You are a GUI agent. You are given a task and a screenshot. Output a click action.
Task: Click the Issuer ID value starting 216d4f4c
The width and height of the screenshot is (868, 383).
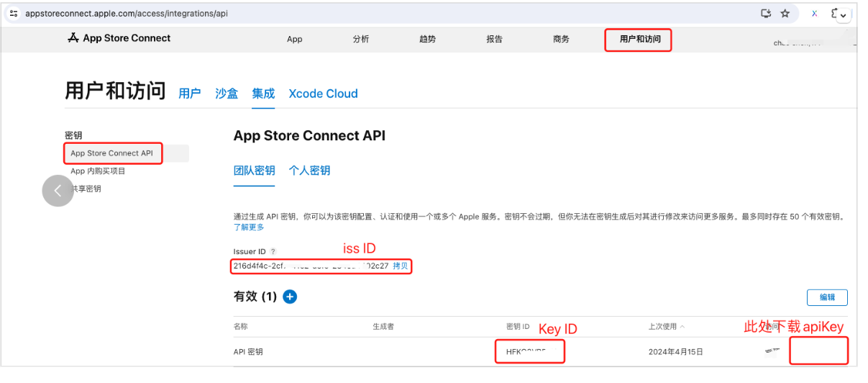(311, 266)
